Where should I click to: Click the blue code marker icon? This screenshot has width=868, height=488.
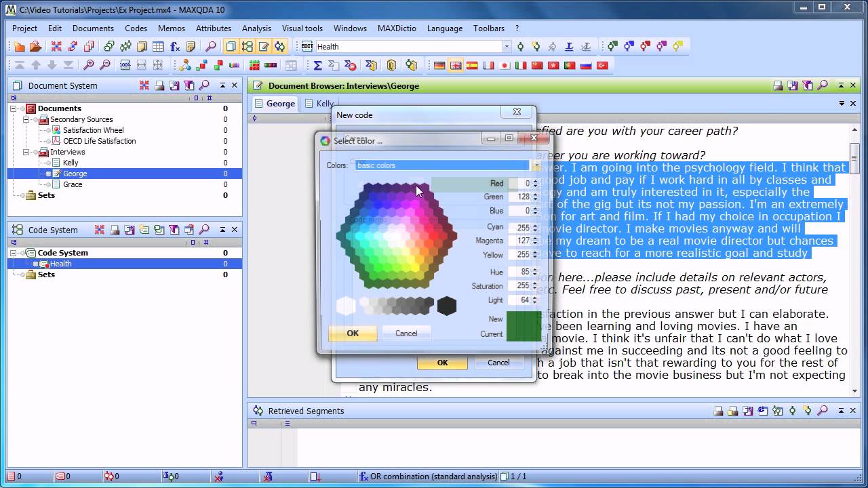[x=629, y=47]
